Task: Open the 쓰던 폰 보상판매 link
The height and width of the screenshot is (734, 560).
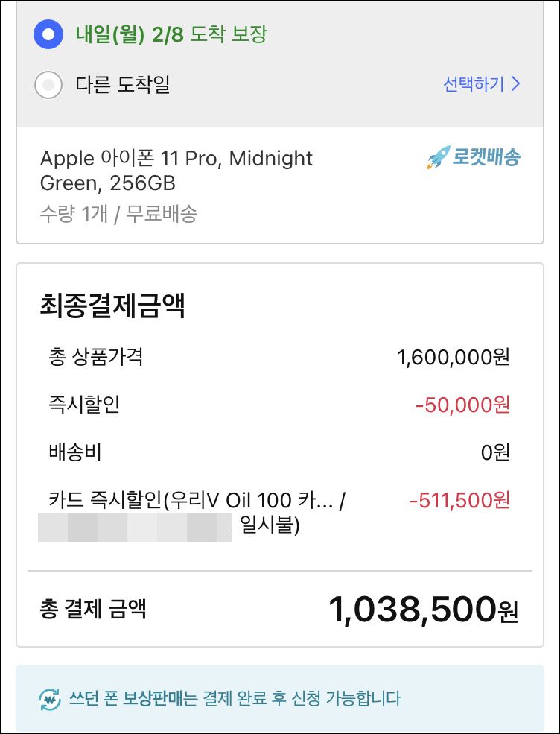Action: 125,699
